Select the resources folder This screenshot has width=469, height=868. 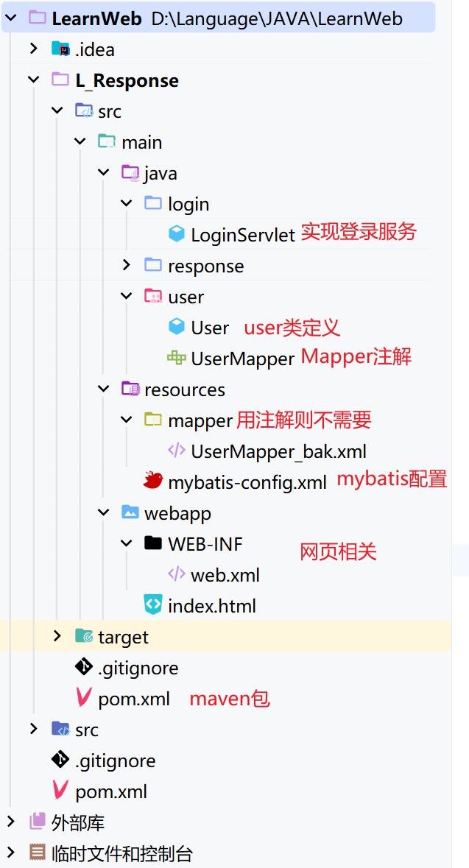coord(184,389)
